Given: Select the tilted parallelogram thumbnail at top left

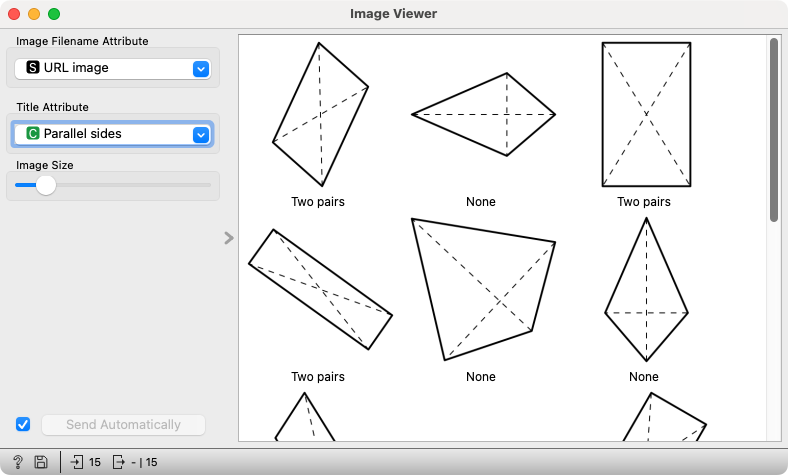Looking at the screenshot, I should (320, 115).
